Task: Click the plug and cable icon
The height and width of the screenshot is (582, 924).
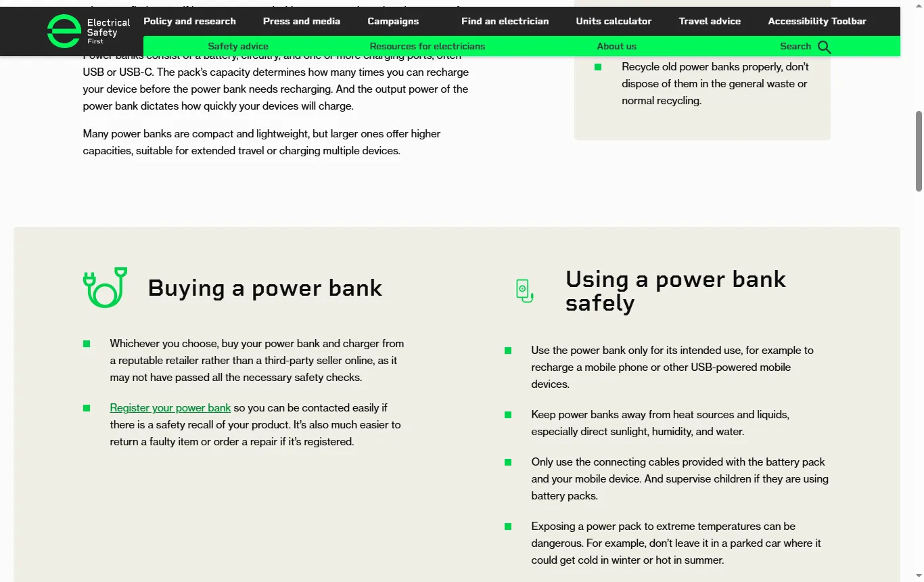Action: [106, 287]
